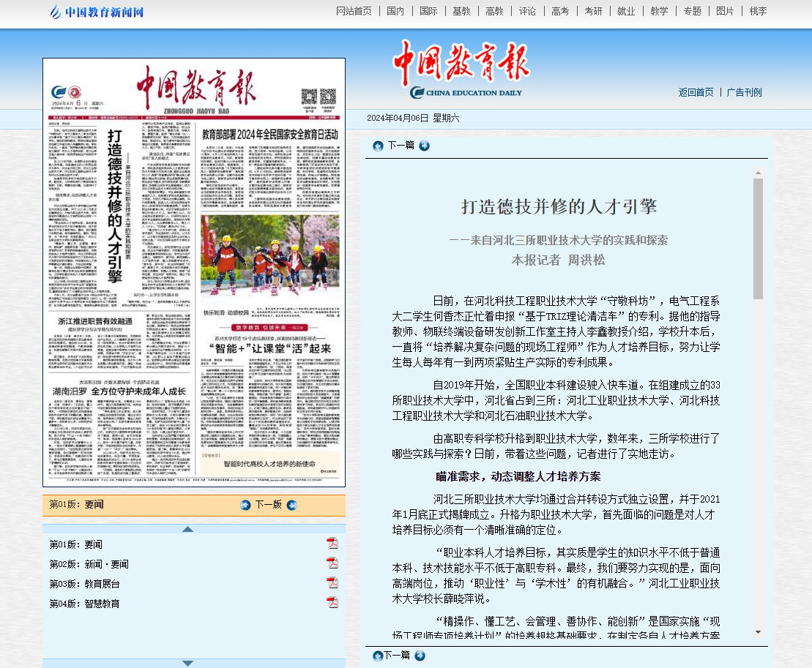This screenshot has width=812, height=668.
Task: Click the next article arrow below the article
Action: pyautogui.click(x=420, y=656)
